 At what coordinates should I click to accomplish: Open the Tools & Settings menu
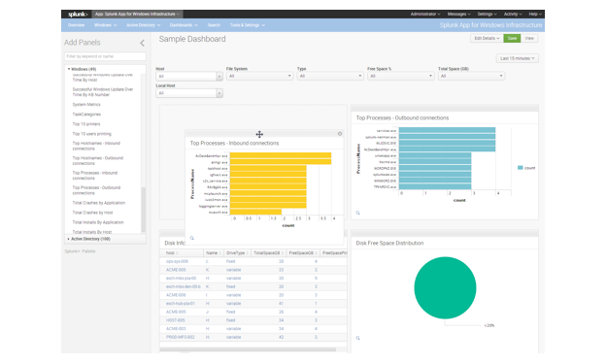pyautogui.click(x=248, y=25)
